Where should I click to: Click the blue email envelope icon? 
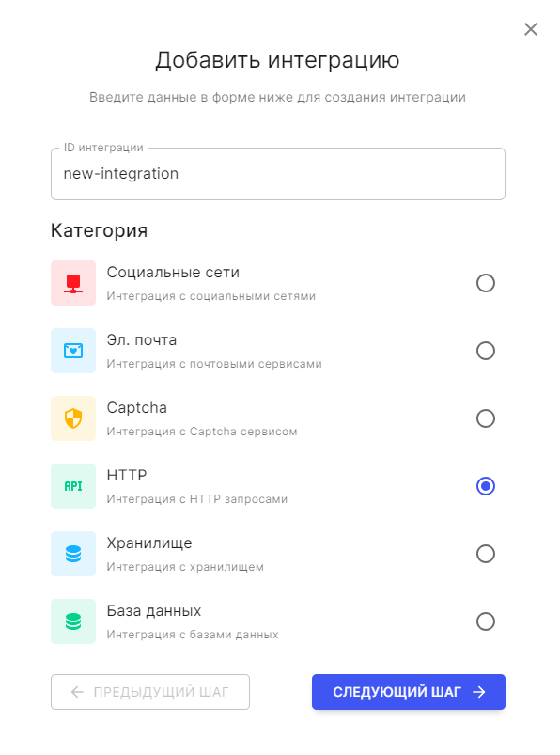(73, 351)
